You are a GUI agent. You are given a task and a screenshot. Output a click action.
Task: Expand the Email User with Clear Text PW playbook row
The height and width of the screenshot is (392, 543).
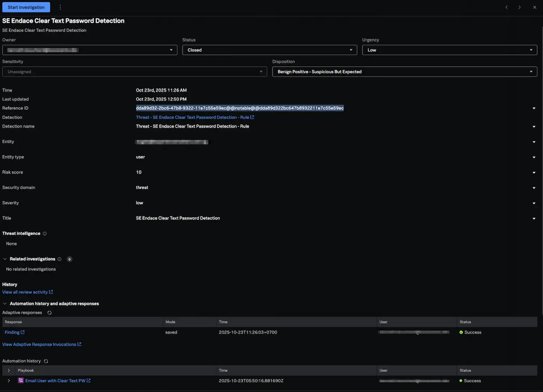tap(8, 380)
